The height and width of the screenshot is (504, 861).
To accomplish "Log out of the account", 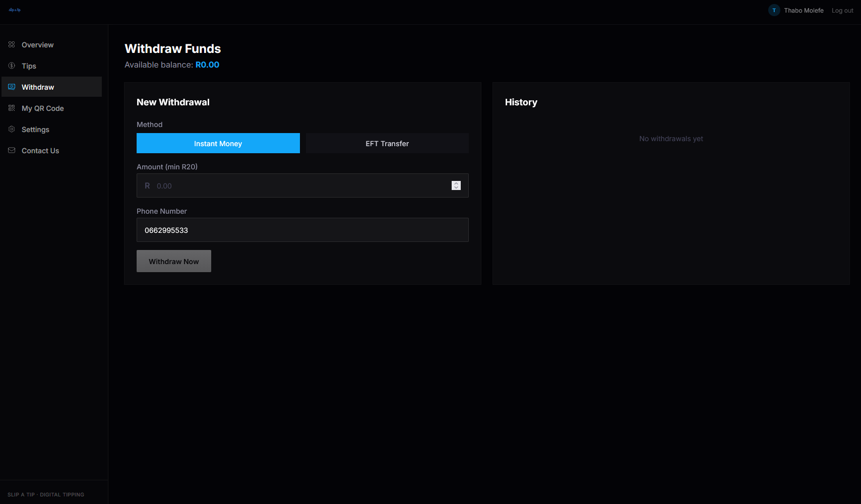I will coord(842,11).
